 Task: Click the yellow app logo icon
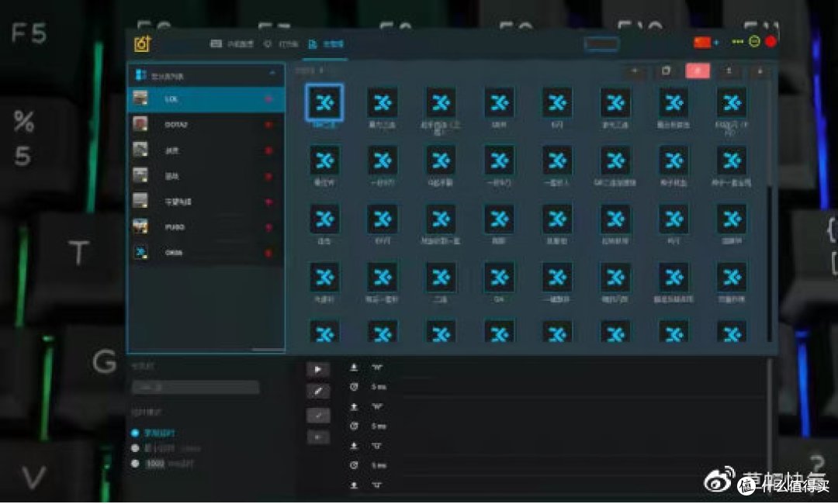coord(142,43)
